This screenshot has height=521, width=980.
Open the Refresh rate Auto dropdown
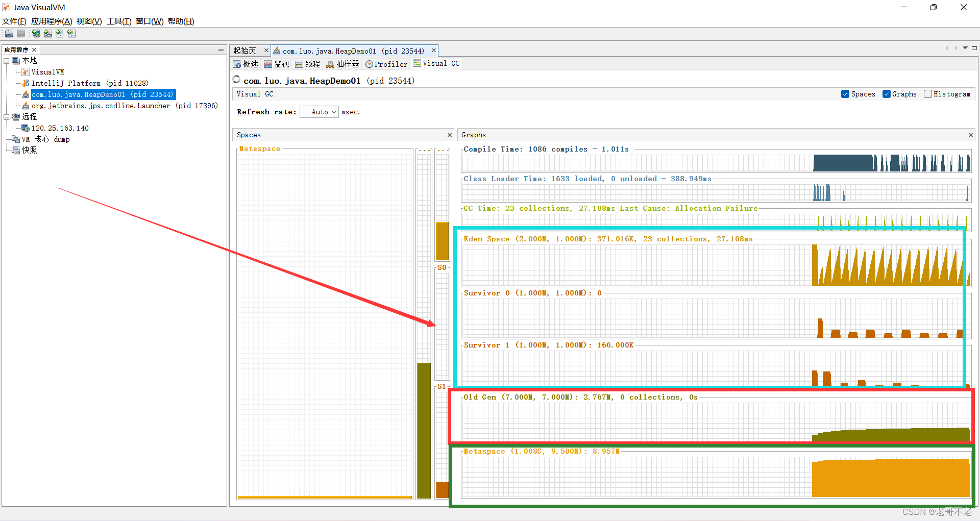pos(320,112)
